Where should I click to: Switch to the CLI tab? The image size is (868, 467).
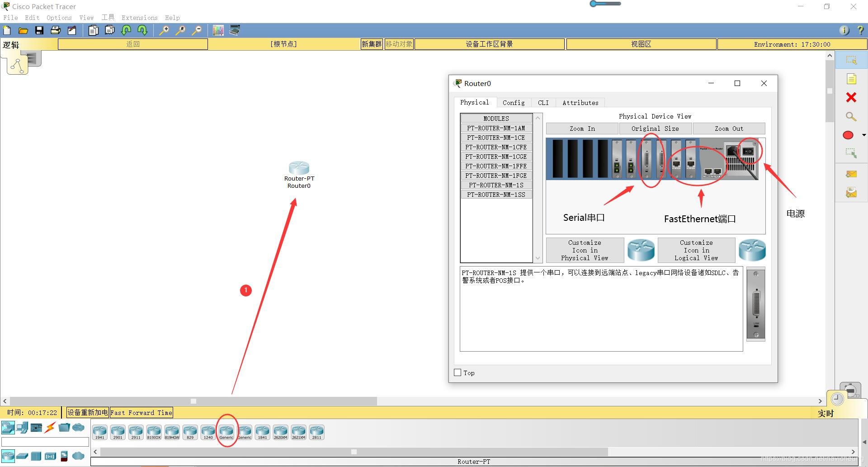click(543, 103)
